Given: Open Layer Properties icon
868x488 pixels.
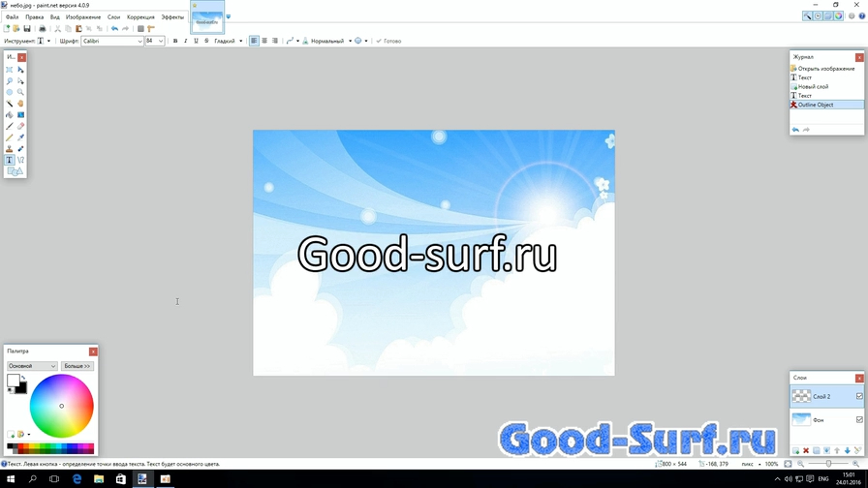Looking at the screenshot, I should (857, 451).
